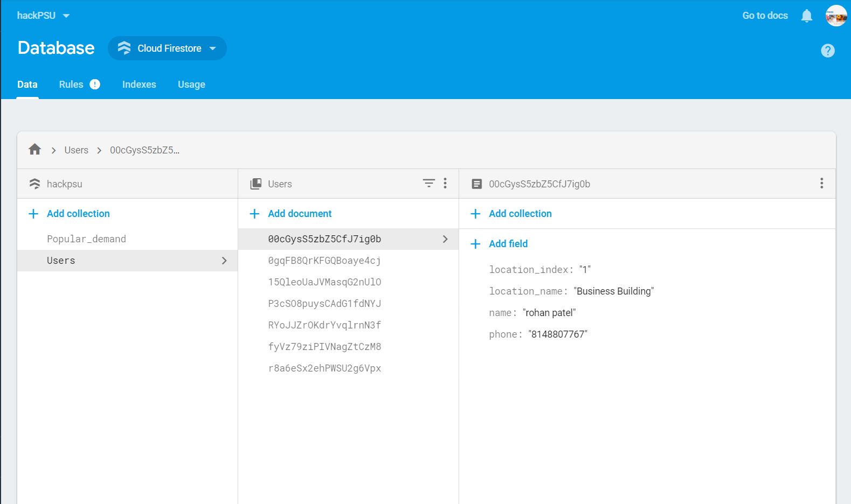Click the hackpsu Firestore icon in panel header
The height and width of the screenshot is (504, 851).
click(x=34, y=184)
